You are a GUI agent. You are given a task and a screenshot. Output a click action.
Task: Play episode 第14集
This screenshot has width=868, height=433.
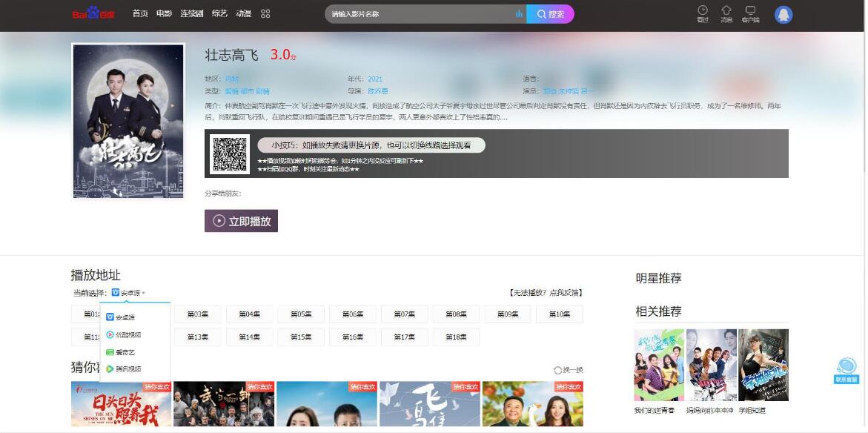pos(249,337)
